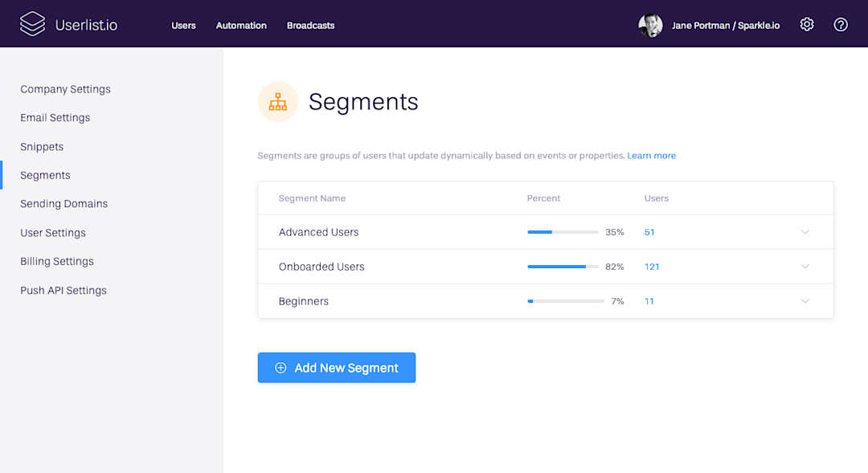This screenshot has height=473, width=868.
Task: Open Push API Settings
Action: click(x=63, y=290)
